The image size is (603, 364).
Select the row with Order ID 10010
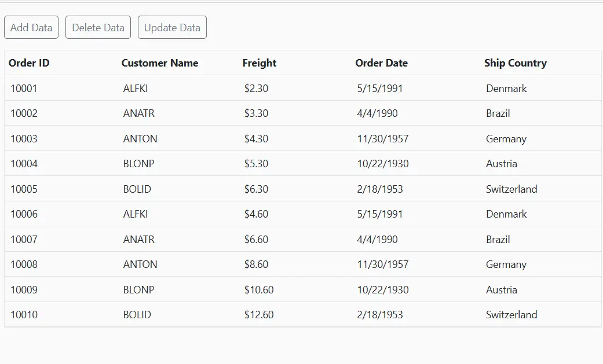pos(24,315)
